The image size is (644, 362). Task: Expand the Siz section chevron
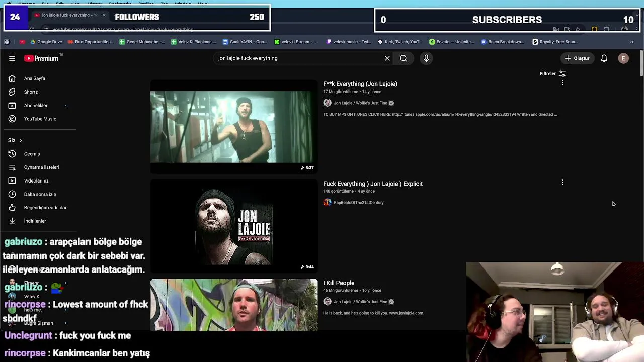tap(21, 140)
